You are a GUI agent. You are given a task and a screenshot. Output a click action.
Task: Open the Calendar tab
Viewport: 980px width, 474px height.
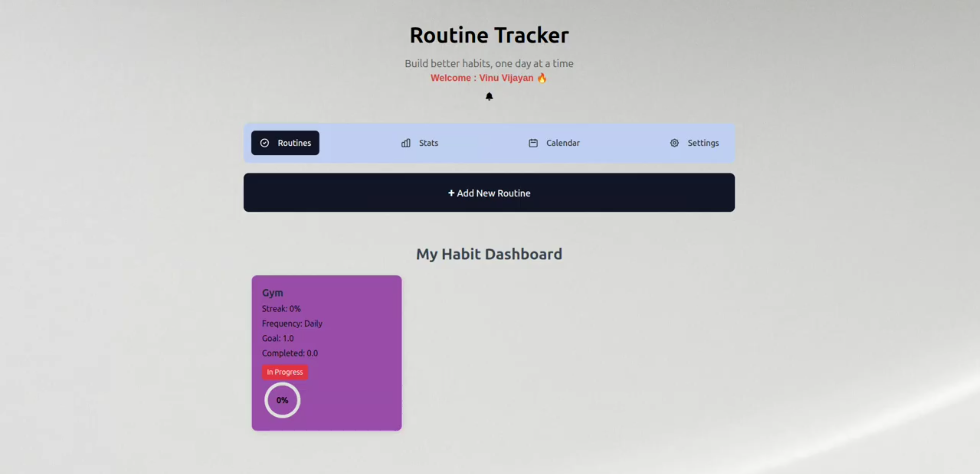click(554, 143)
